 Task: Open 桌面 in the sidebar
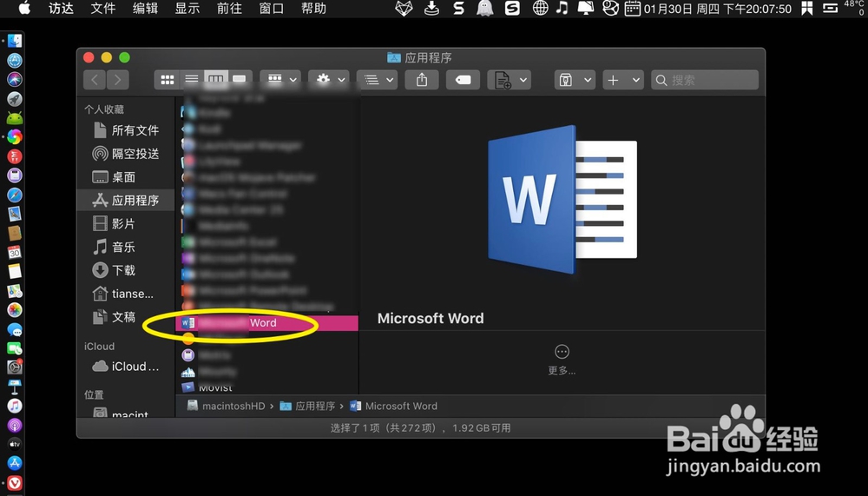(x=126, y=177)
